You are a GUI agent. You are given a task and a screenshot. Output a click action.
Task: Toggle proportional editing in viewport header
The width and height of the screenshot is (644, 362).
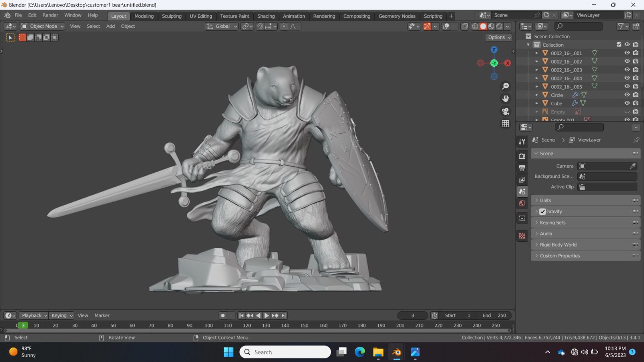(x=284, y=26)
